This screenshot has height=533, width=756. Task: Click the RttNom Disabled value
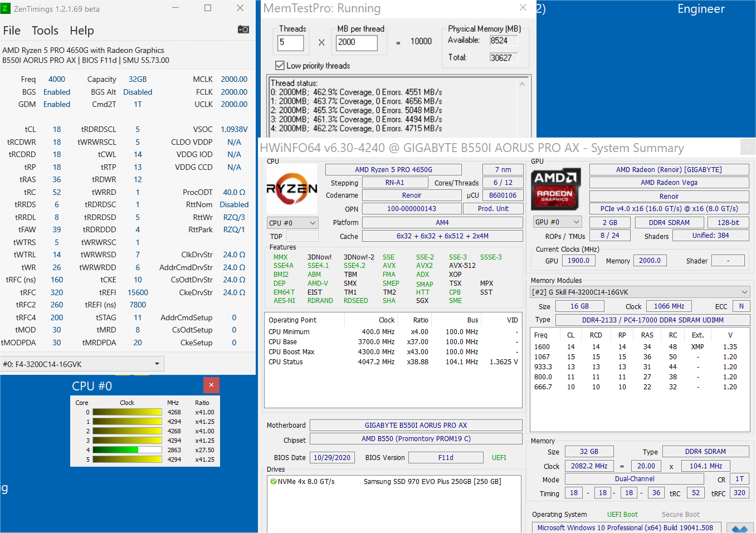pyautogui.click(x=234, y=204)
